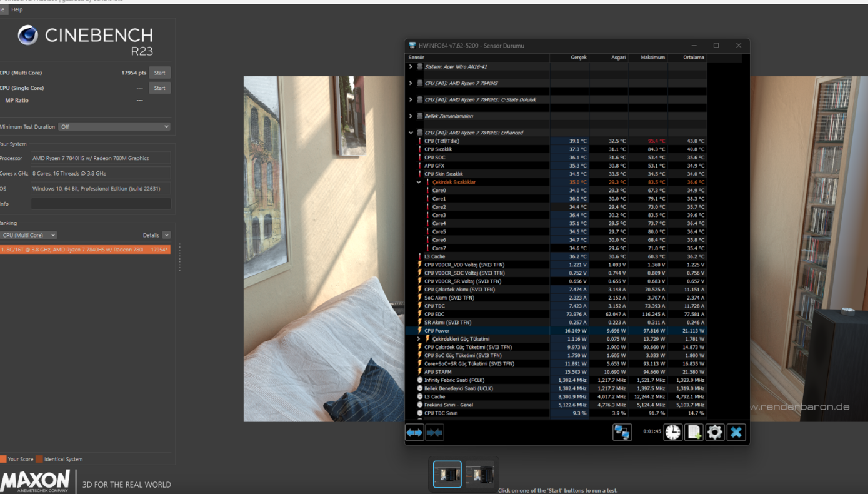Click the thermometer icon beside APU GFX
The height and width of the screenshot is (494, 868).
point(420,166)
